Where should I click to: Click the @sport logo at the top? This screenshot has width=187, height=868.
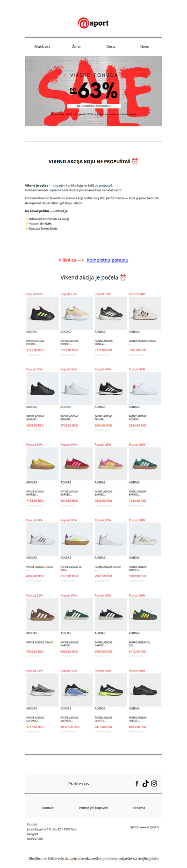tap(93, 23)
